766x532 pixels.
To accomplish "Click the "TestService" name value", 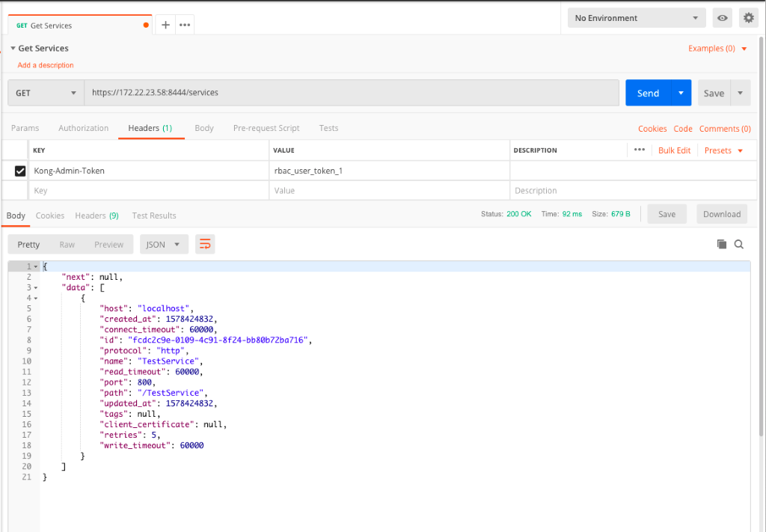I will [168, 361].
